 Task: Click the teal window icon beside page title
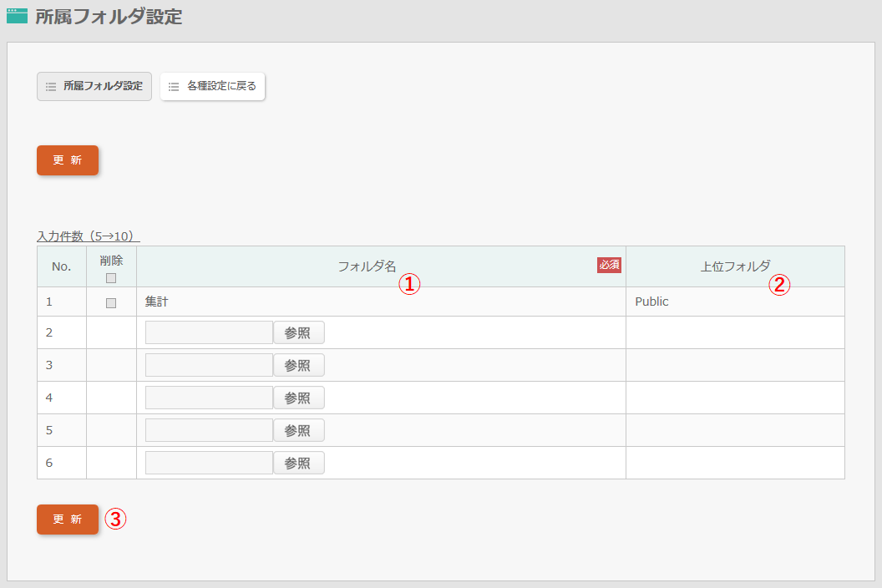coord(17,16)
